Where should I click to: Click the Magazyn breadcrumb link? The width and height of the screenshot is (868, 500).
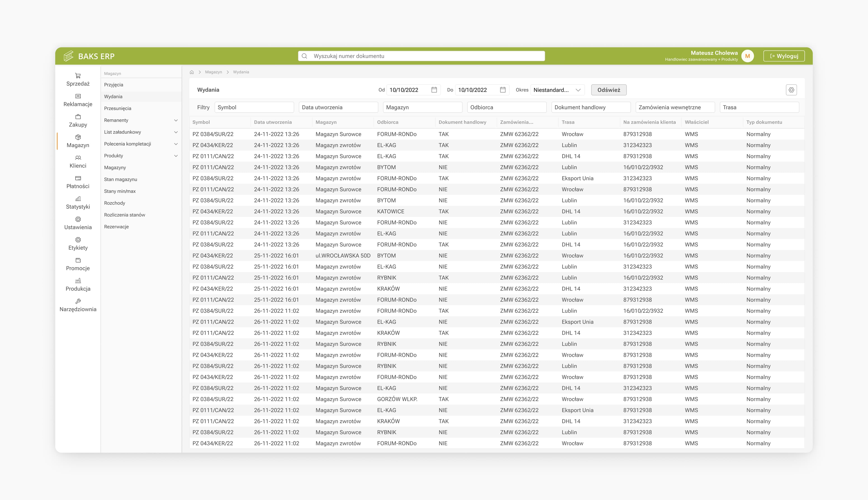tap(213, 72)
